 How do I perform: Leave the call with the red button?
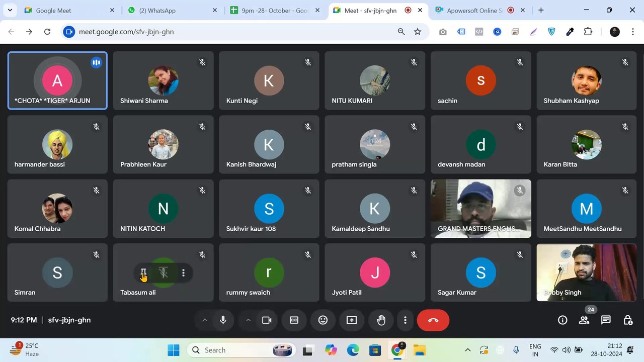433,320
